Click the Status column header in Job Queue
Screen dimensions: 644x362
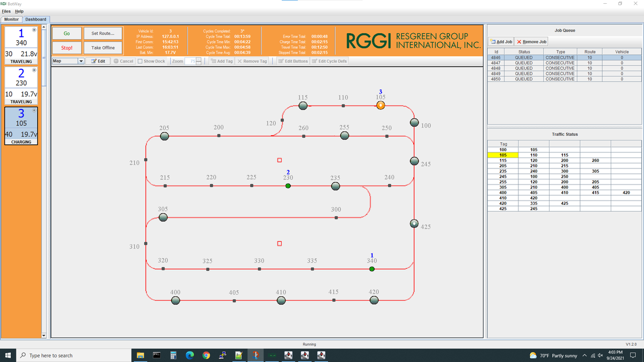(524, 51)
